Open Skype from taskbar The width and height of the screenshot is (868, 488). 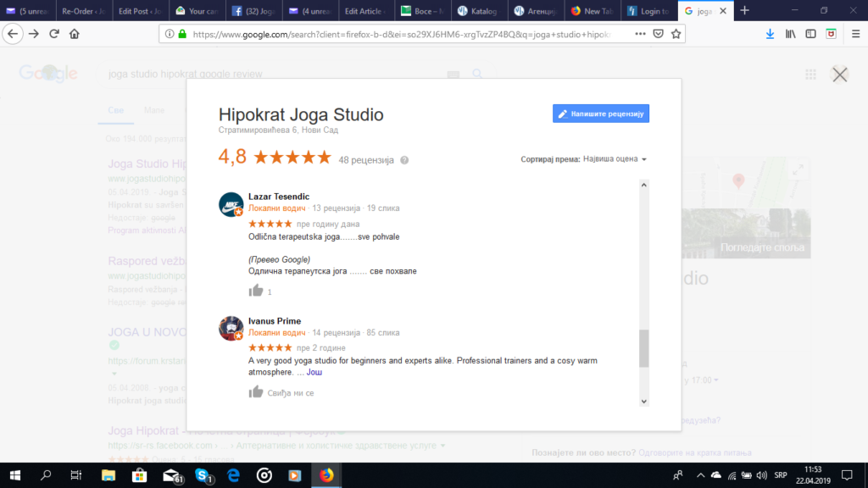click(x=203, y=475)
